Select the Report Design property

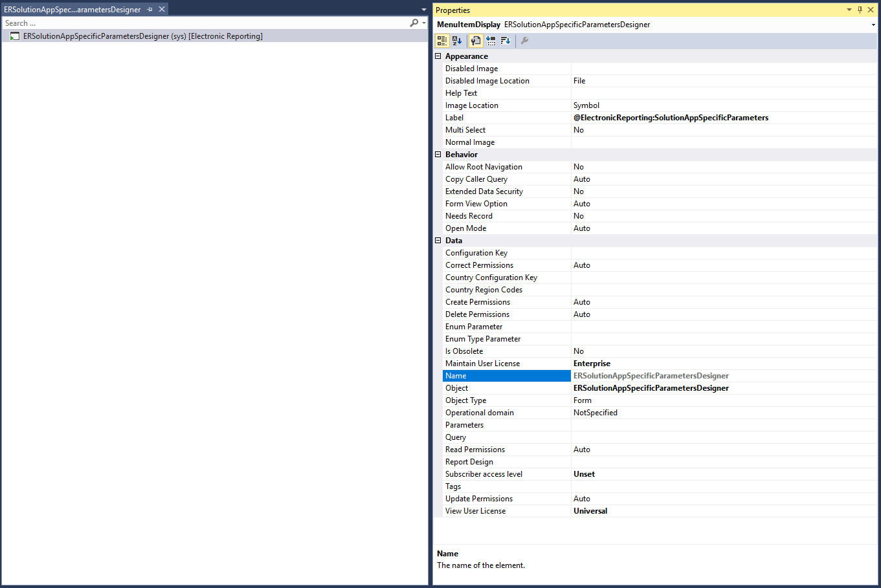point(507,462)
